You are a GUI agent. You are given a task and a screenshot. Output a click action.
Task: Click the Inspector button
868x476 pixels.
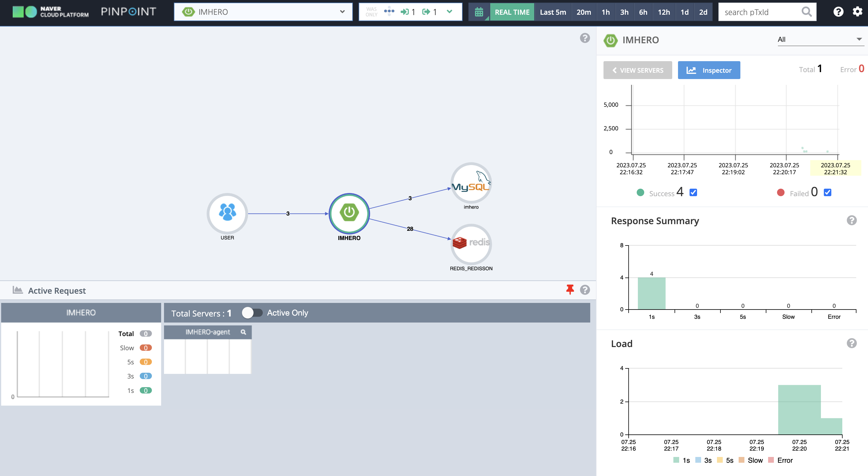point(709,70)
